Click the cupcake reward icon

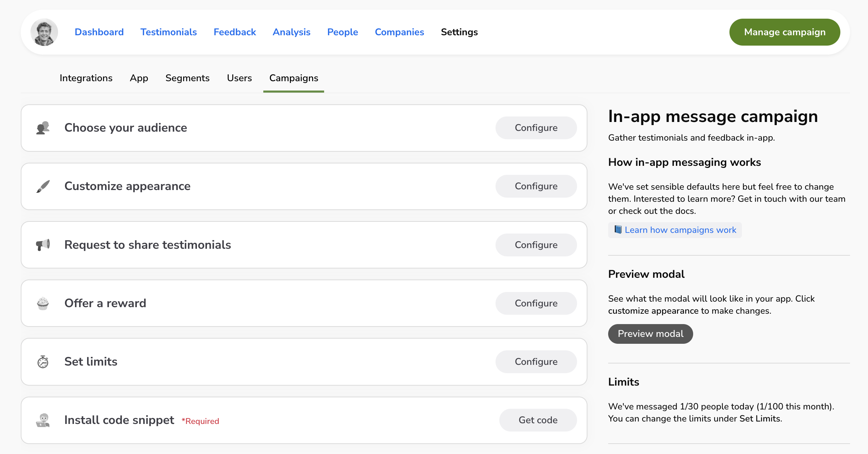pyautogui.click(x=43, y=303)
